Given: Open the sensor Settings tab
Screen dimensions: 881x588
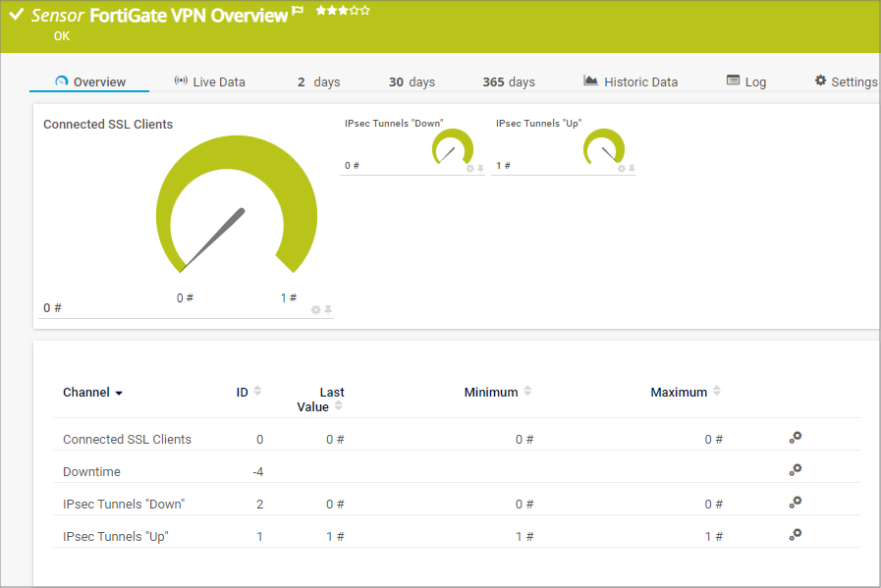Looking at the screenshot, I should [846, 81].
